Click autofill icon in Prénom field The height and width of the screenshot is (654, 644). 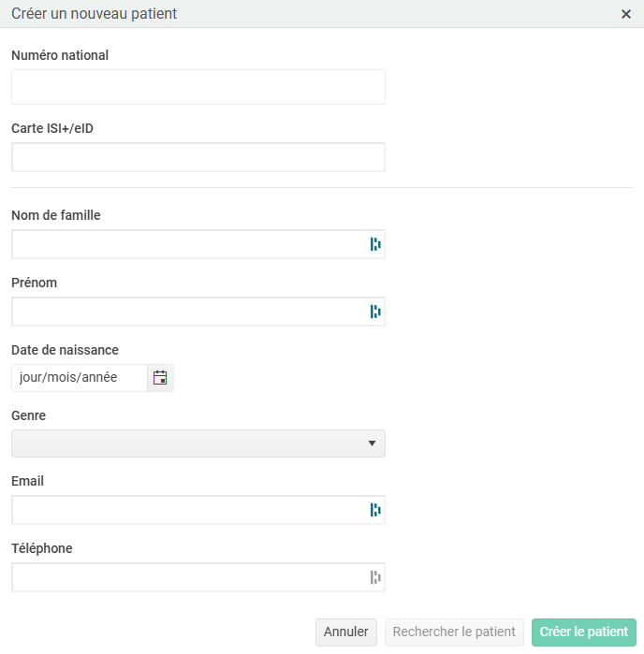(375, 312)
